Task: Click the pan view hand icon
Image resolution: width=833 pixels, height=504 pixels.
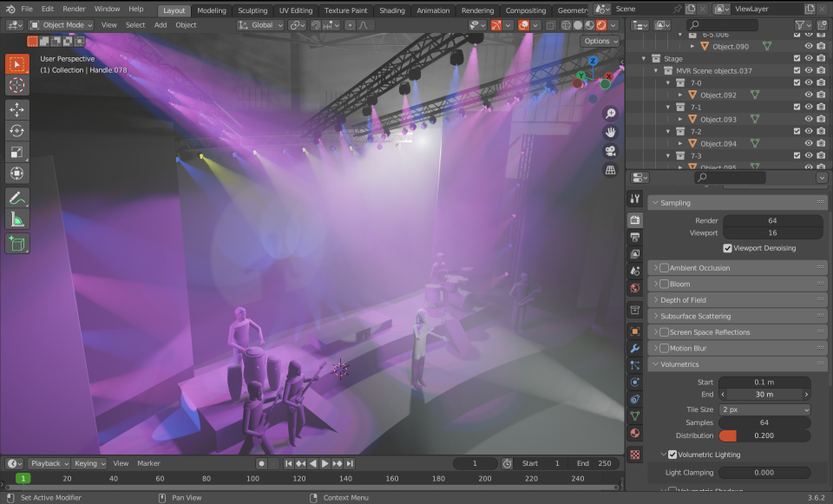Action: (x=610, y=132)
